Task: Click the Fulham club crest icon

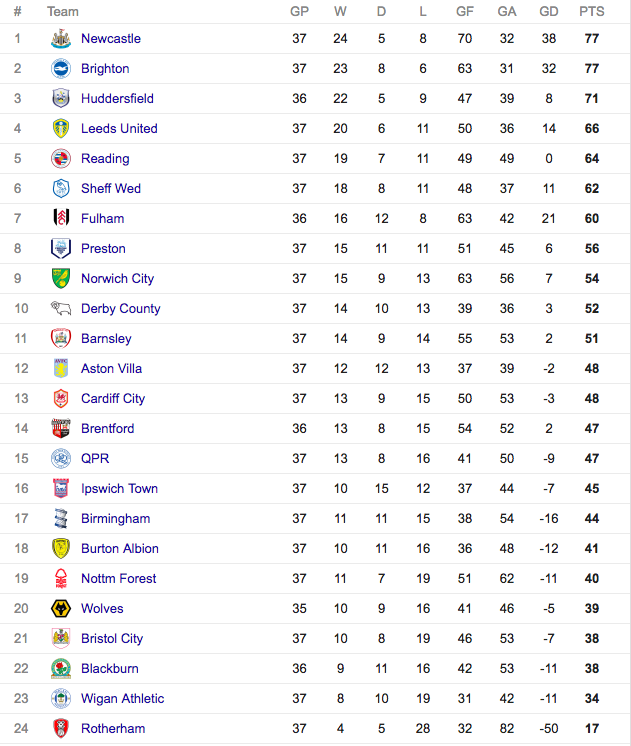Action: click(x=61, y=219)
